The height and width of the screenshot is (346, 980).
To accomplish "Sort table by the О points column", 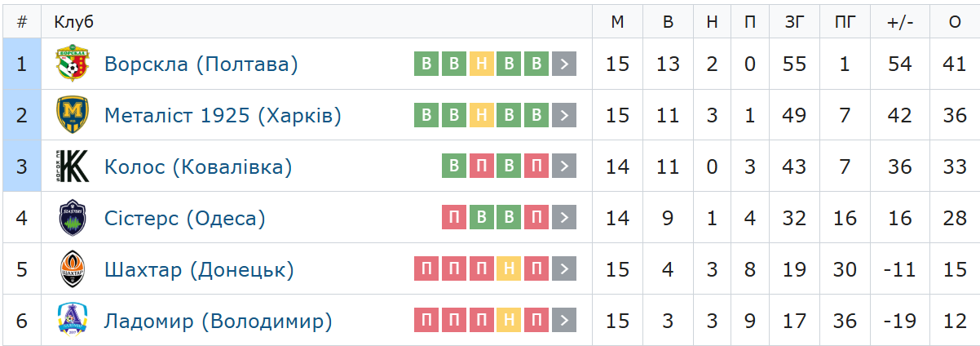I will coord(955,22).
